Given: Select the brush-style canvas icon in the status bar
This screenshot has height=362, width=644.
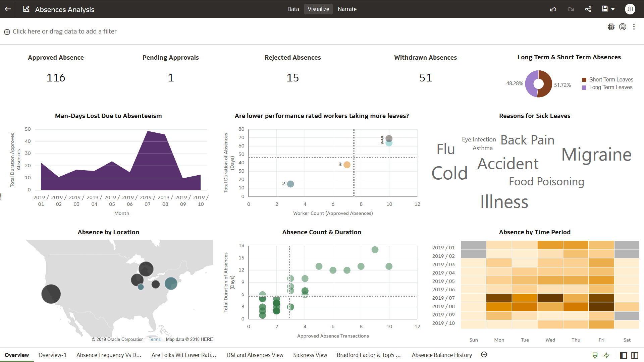Looking at the screenshot, I should [595, 356].
